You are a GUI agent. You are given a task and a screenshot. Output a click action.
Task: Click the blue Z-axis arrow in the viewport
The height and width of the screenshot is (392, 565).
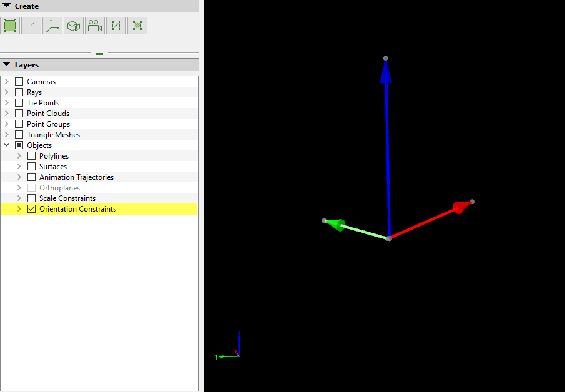pyautogui.click(x=387, y=144)
